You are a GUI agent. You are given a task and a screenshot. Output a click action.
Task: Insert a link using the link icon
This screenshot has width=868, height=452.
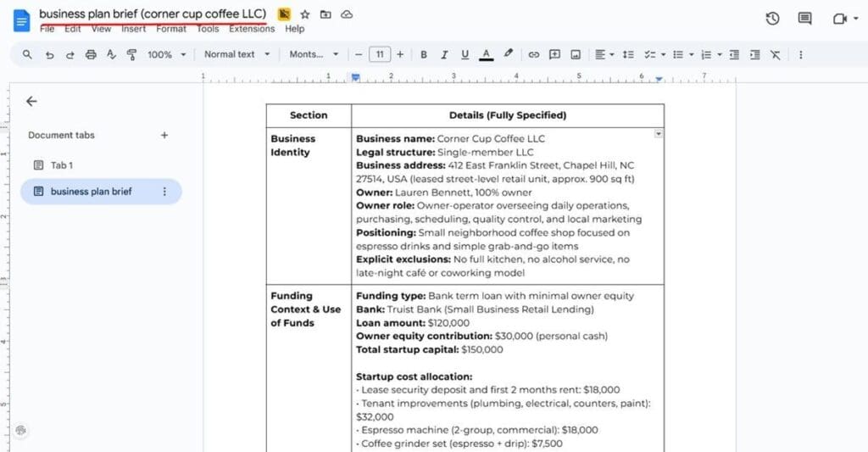click(x=533, y=54)
